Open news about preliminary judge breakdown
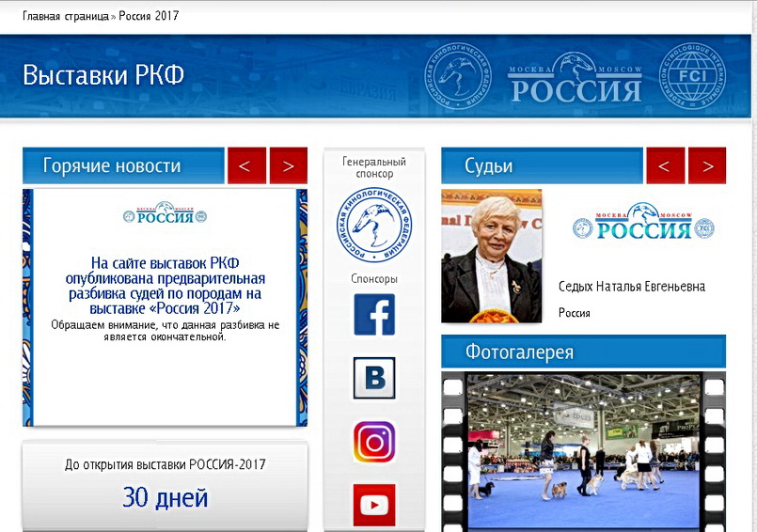This screenshot has height=532, width=757. click(166, 286)
